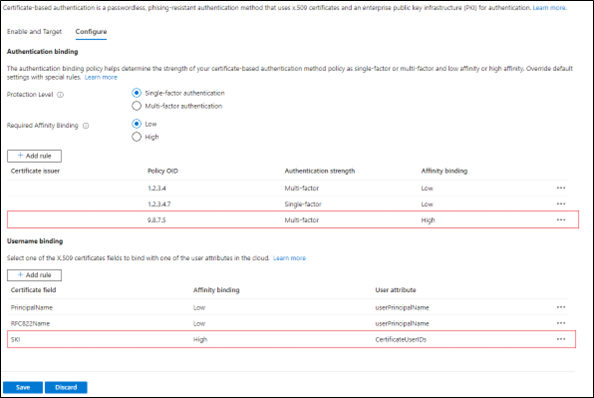This screenshot has width=594, height=398.
Task: Open more options for SKI binding row
Action: (x=561, y=339)
